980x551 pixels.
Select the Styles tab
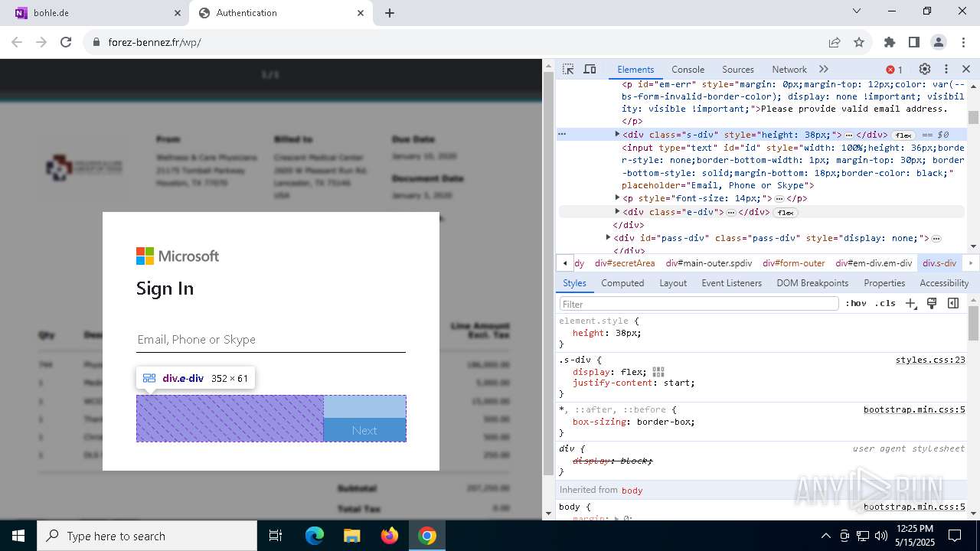click(574, 282)
